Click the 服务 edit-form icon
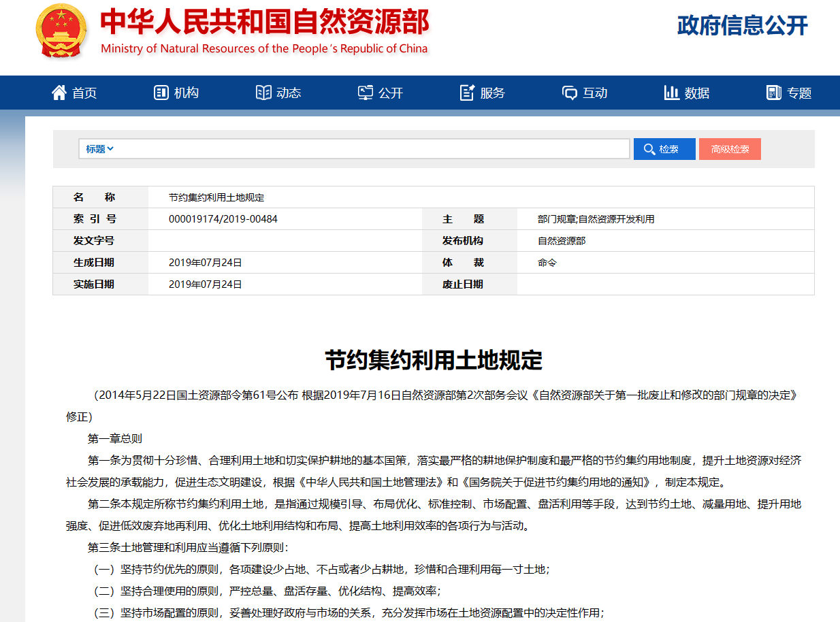 coord(467,93)
